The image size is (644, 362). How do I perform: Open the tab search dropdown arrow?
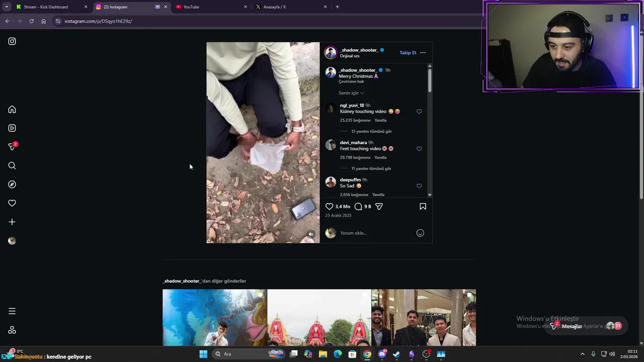coord(7,7)
